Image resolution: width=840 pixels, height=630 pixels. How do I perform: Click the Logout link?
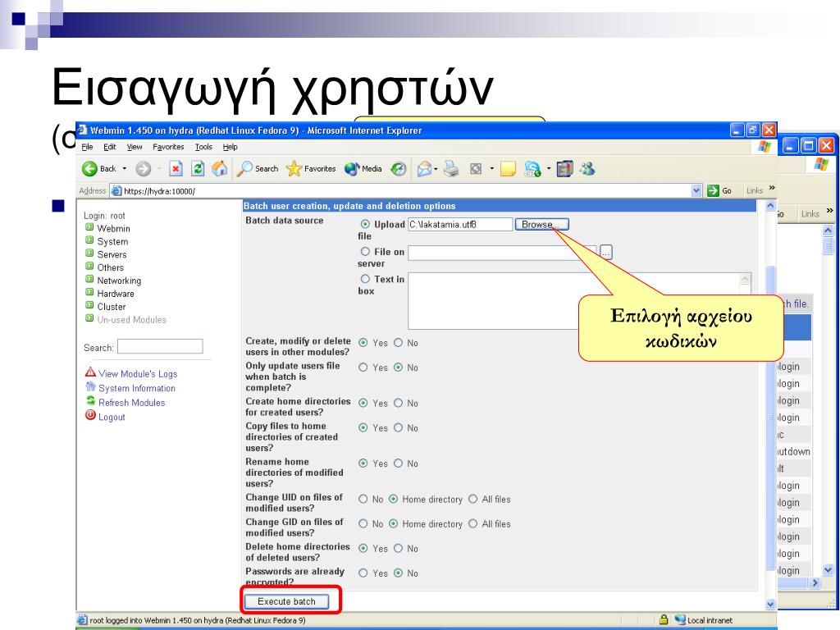tap(112, 417)
